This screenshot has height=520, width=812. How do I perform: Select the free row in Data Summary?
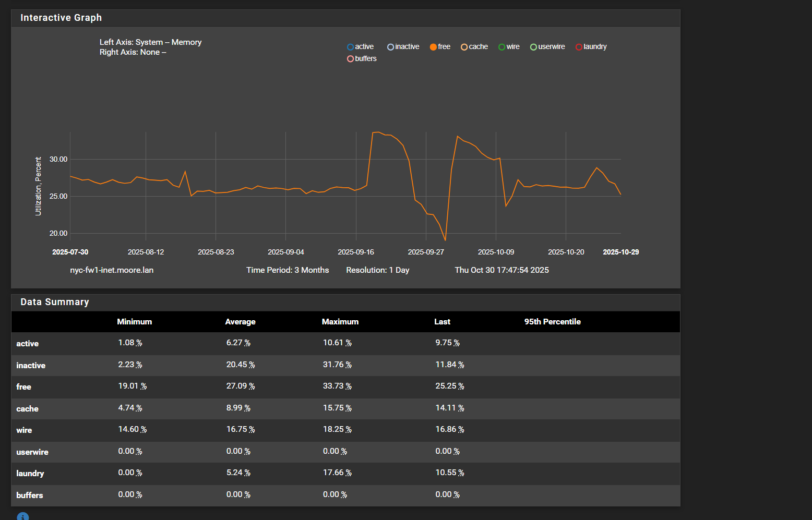(24, 387)
